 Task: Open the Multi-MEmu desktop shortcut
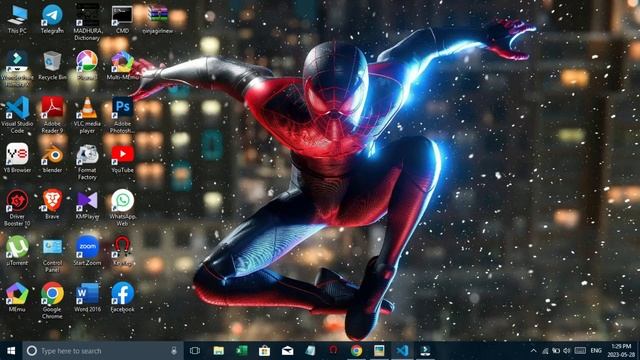click(122, 65)
